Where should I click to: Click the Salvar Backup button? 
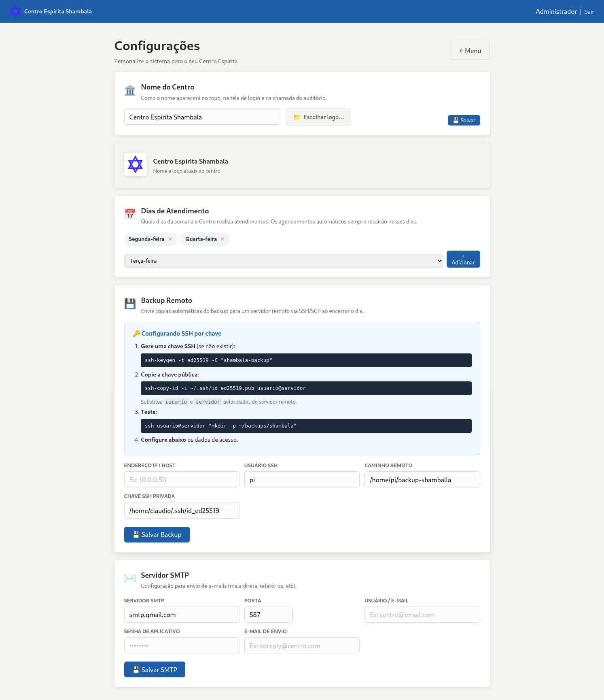[x=157, y=535]
